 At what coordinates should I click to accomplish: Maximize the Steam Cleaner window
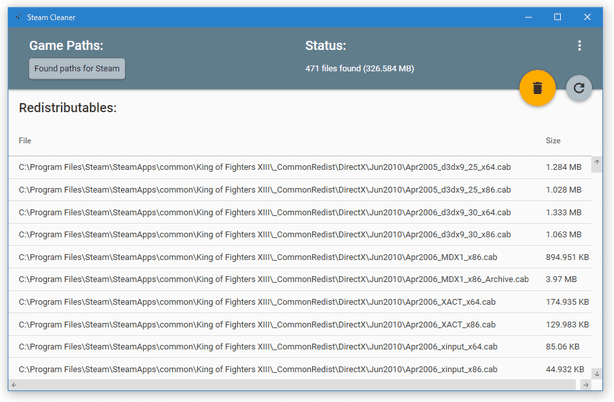[558, 17]
